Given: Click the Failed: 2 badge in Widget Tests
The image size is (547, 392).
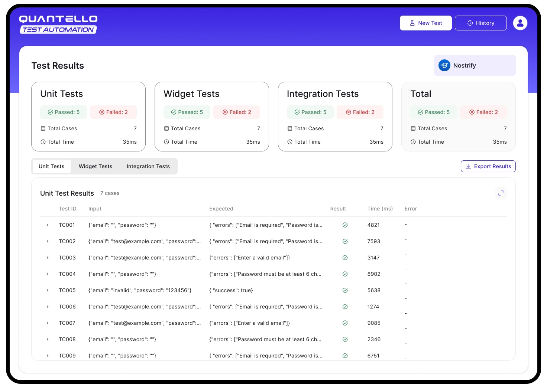Looking at the screenshot, I should [237, 112].
